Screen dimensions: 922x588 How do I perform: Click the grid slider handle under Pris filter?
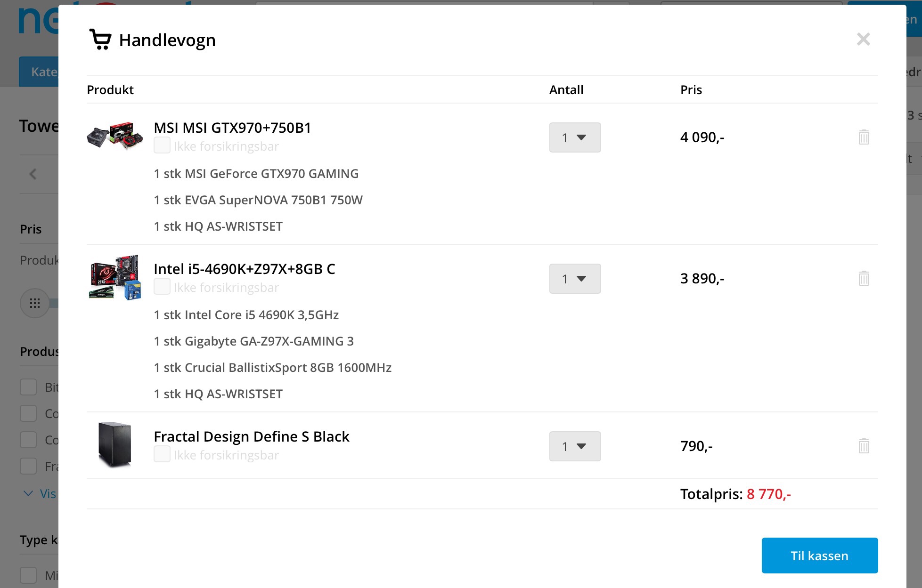click(35, 303)
